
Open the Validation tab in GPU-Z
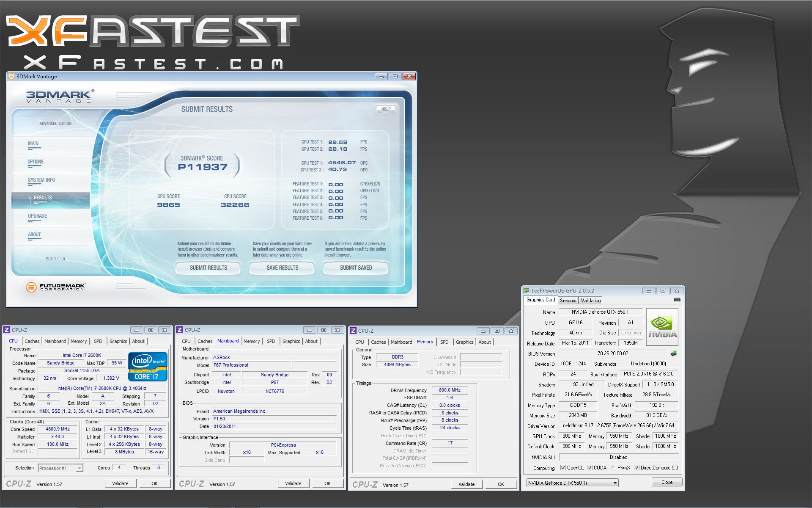point(590,301)
